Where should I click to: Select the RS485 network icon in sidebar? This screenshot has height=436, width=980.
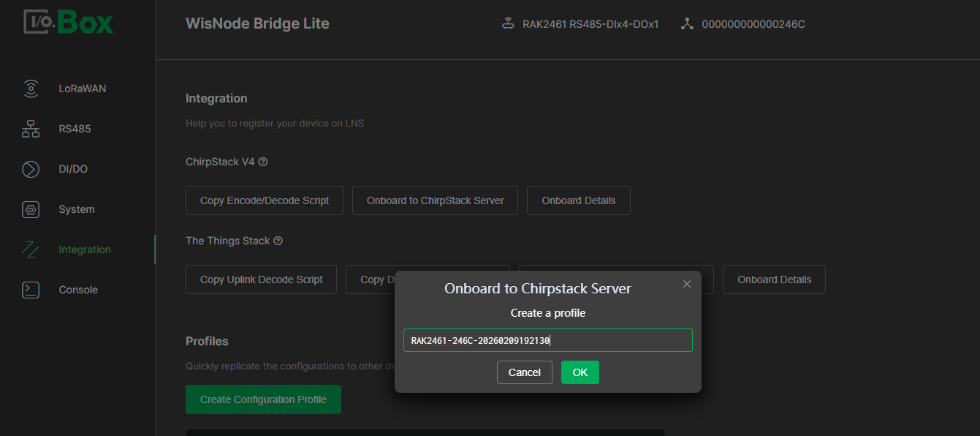tap(31, 129)
